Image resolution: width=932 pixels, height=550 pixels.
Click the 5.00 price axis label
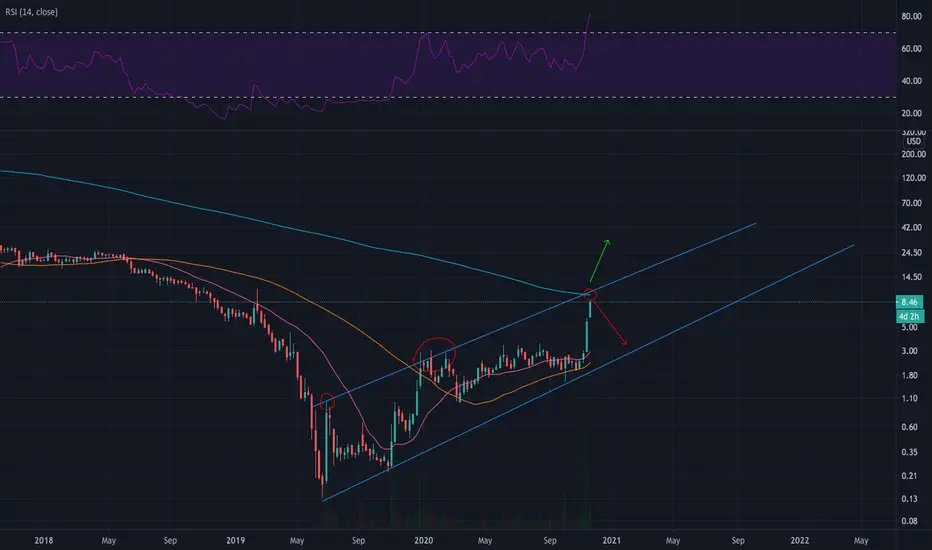(909, 328)
